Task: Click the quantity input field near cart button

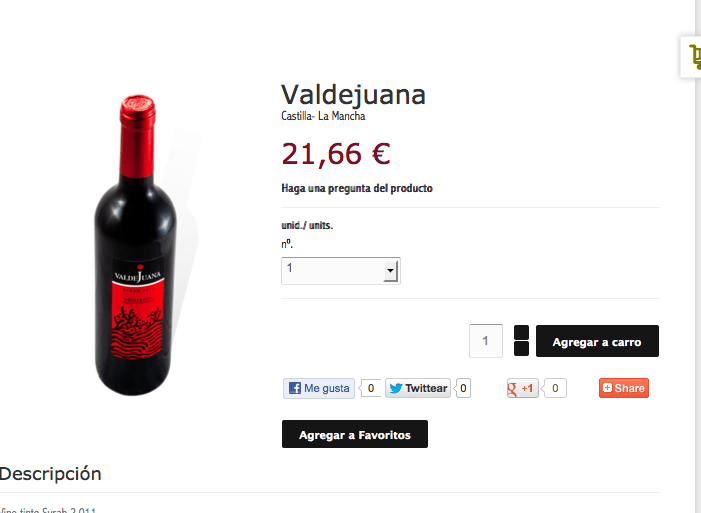Action: tap(486, 341)
